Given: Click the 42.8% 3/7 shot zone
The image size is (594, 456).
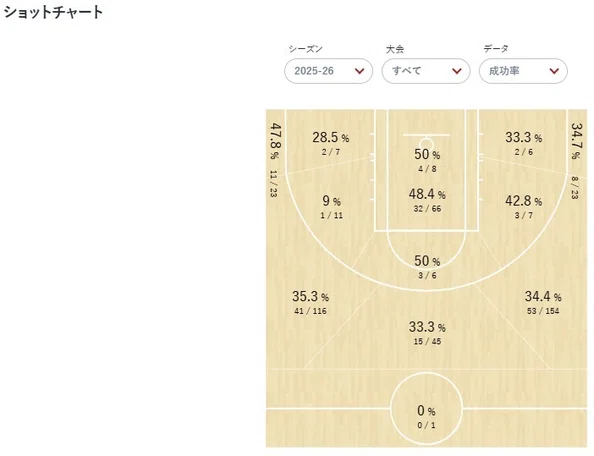Looking at the screenshot, I should pos(524,207).
